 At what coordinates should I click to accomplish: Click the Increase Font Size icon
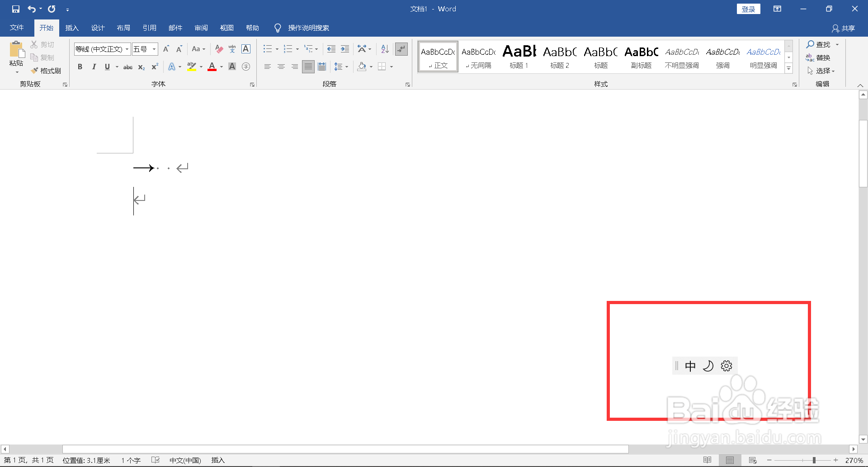(x=166, y=49)
